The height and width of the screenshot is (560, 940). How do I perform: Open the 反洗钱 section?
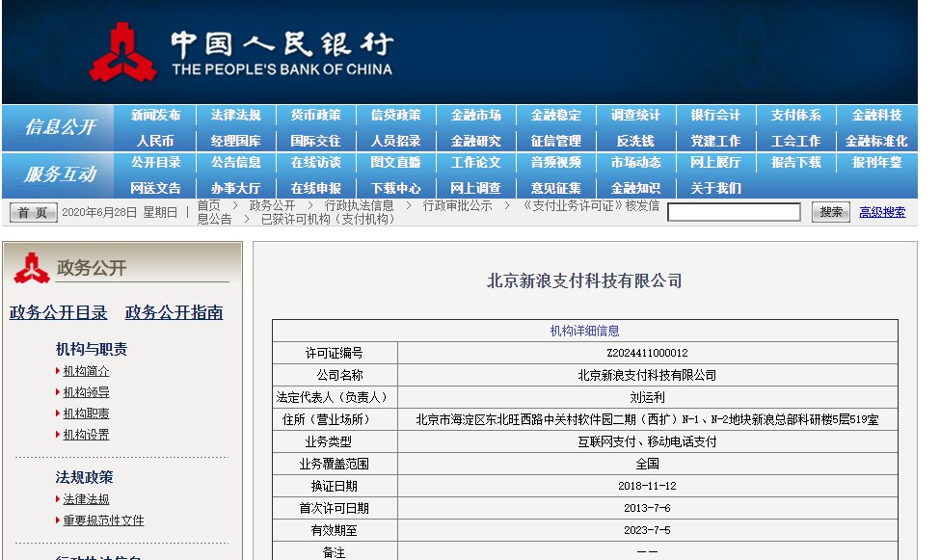(635, 141)
